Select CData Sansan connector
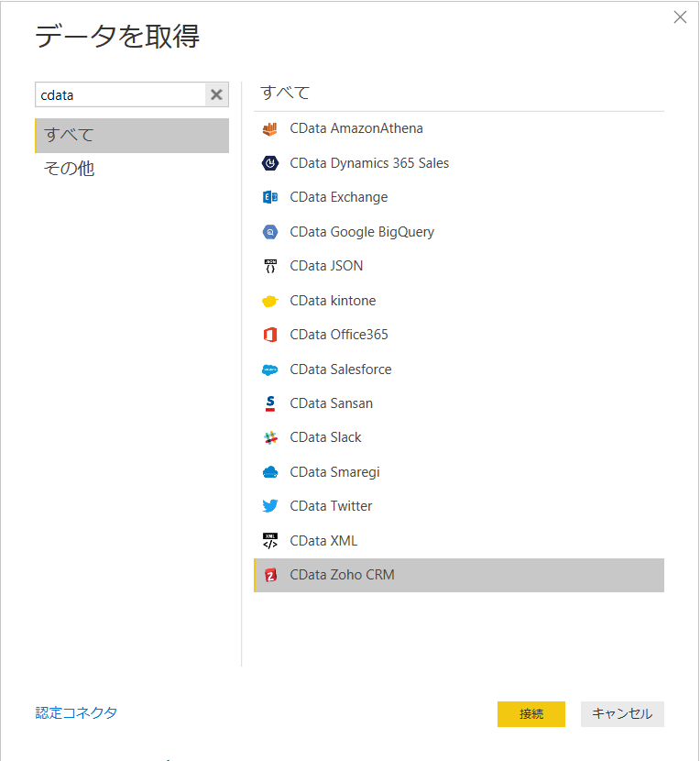The image size is (700, 761). click(x=459, y=403)
